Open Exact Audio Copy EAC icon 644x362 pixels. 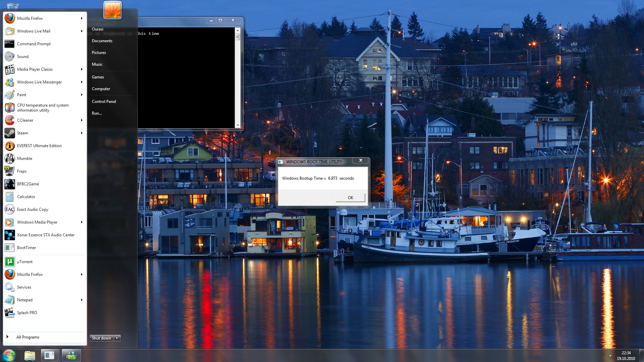(x=10, y=209)
